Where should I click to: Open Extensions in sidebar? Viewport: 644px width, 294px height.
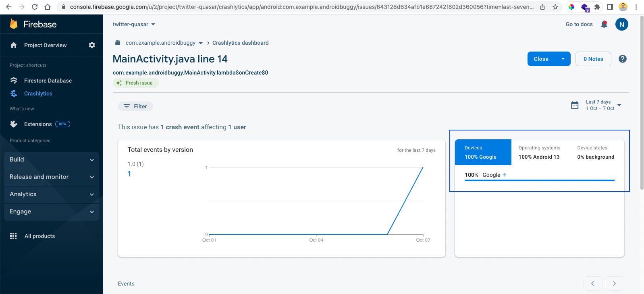pyautogui.click(x=37, y=124)
